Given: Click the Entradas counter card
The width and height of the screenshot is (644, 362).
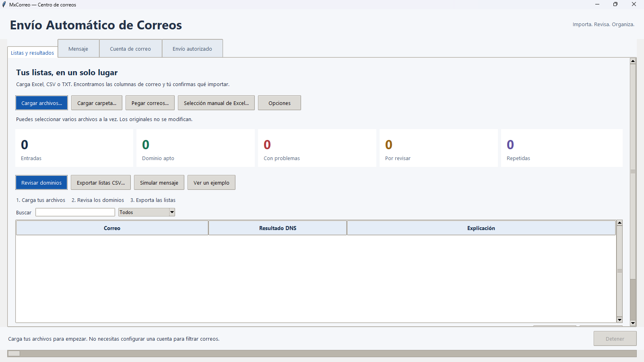Looking at the screenshot, I should coord(74,148).
